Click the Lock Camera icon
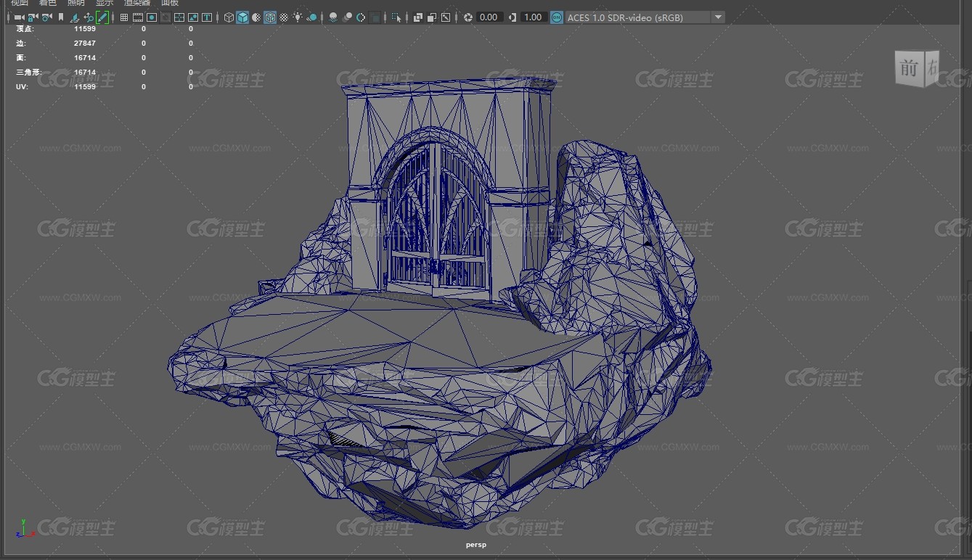 (x=33, y=17)
